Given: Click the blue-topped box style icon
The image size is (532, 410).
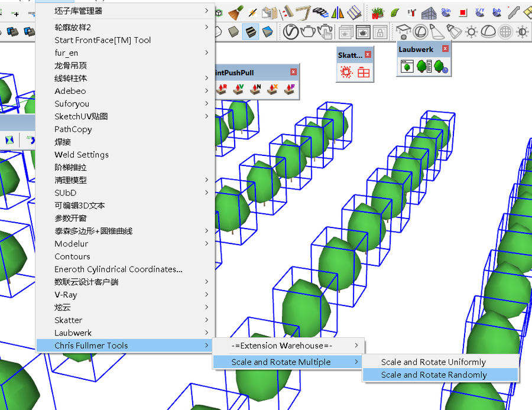Looking at the screenshot, I should (268, 32).
